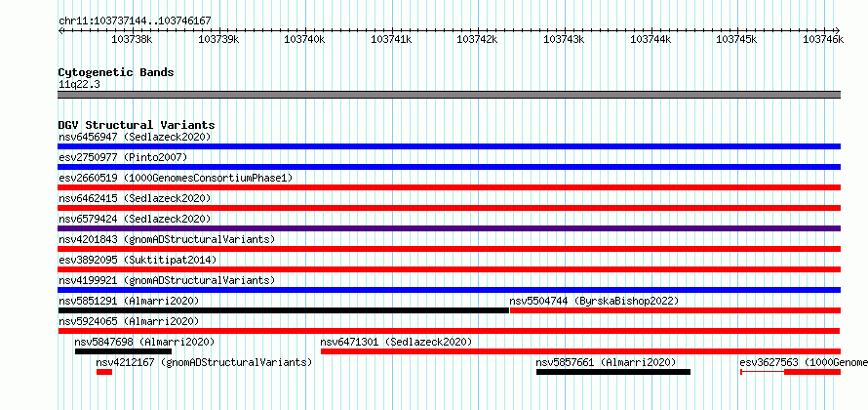Select the red bar under nsv5504744
The width and height of the screenshot is (868, 410).
(x=675, y=310)
